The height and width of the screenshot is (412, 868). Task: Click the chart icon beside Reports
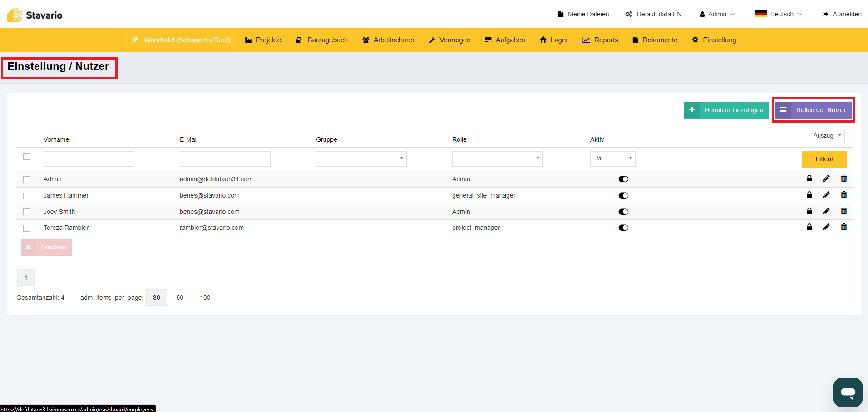586,40
